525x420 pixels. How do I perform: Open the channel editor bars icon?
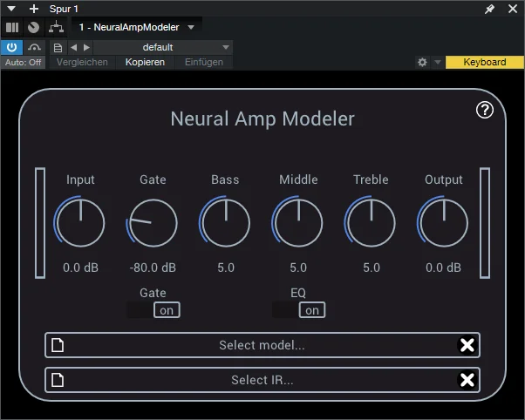click(x=12, y=27)
